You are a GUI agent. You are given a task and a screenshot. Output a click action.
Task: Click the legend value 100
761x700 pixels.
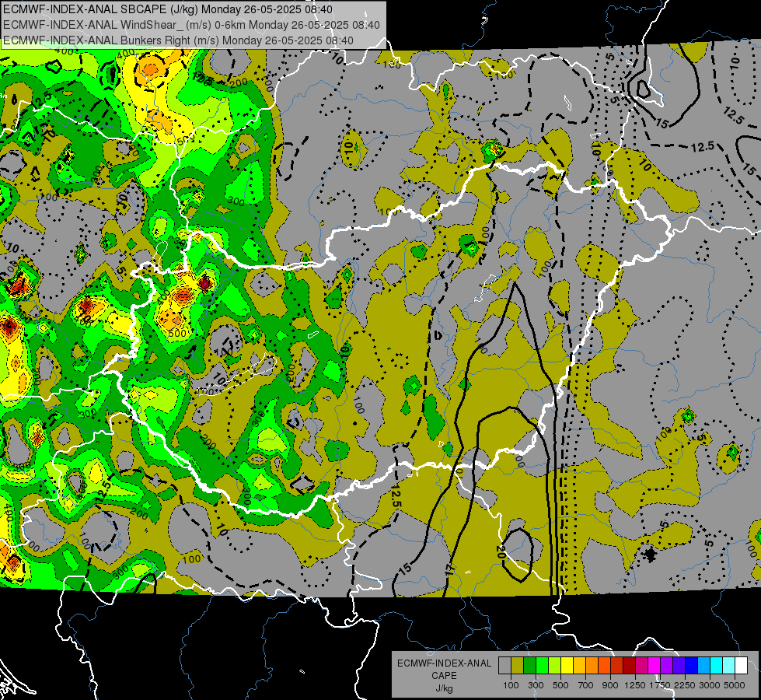click(511, 685)
